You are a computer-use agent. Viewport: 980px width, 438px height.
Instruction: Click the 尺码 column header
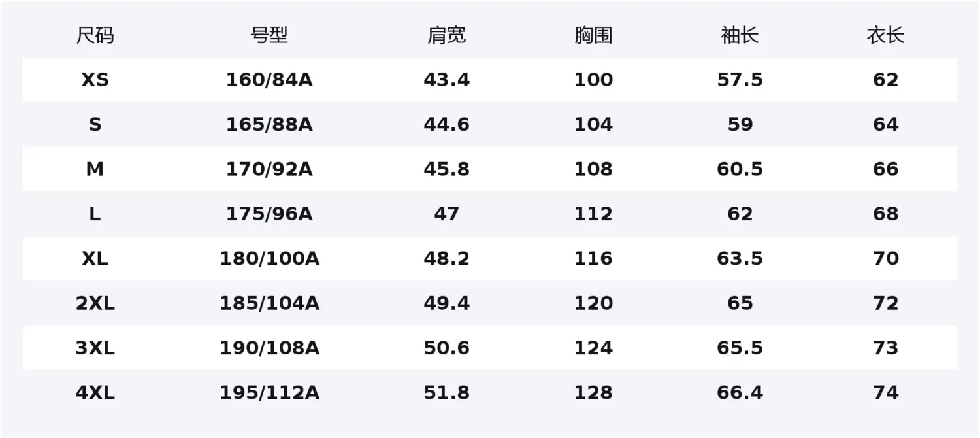[x=95, y=35]
